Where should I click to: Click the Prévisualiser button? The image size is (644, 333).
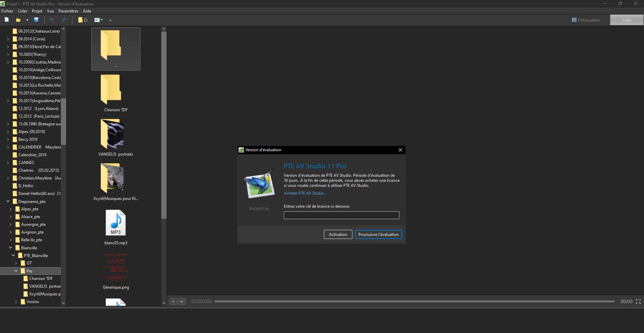click(x=586, y=20)
